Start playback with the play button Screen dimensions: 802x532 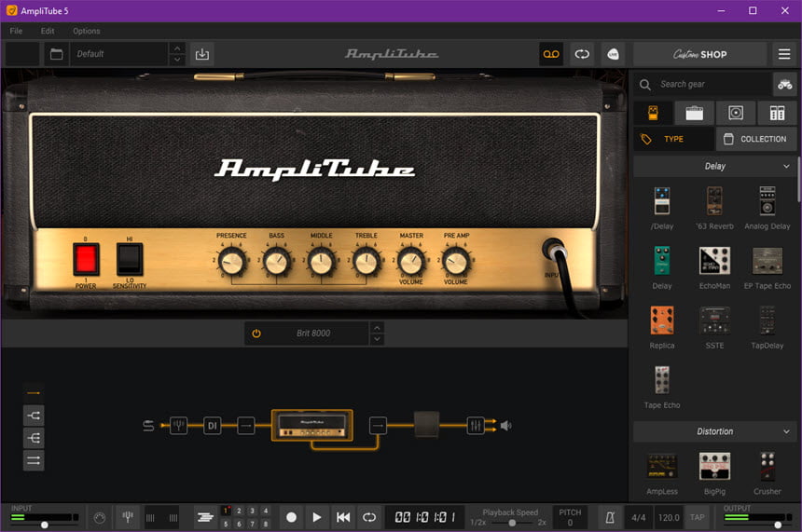click(317, 517)
